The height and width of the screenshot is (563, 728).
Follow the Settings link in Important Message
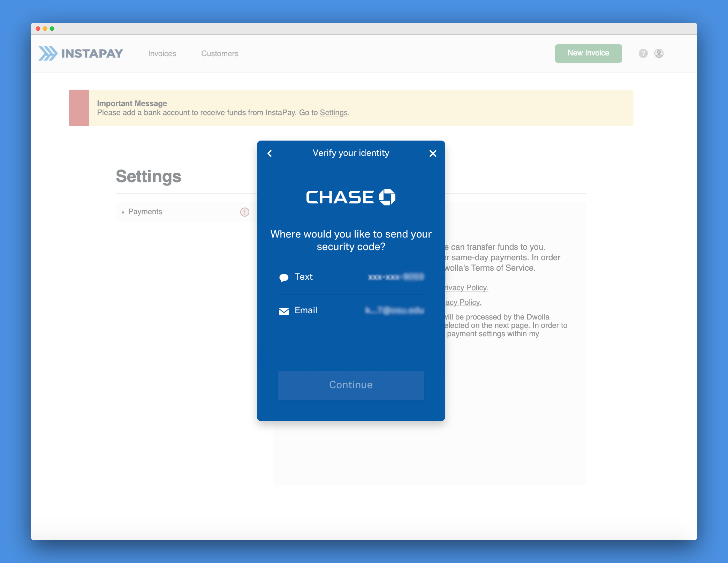click(334, 113)
